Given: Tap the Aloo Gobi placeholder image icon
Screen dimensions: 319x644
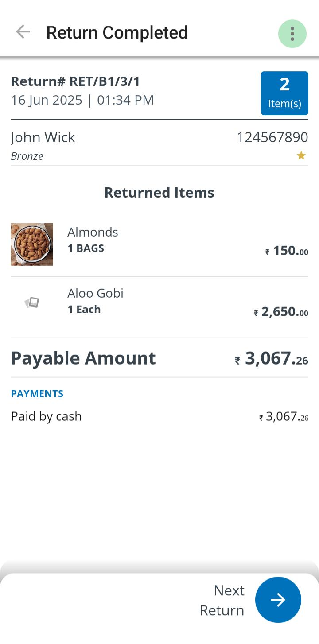Looking at the screenshot, I should pos(32,303).
